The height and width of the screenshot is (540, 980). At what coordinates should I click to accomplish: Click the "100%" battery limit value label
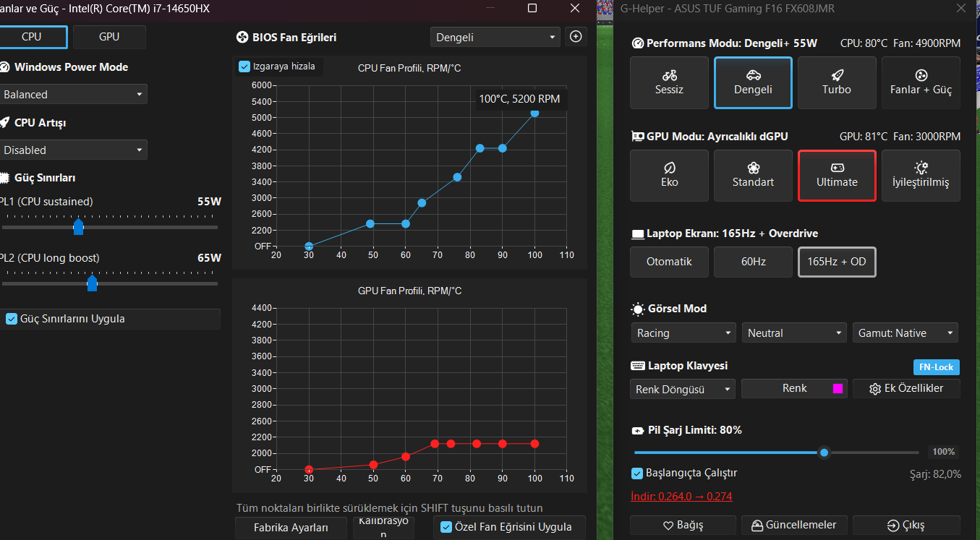(x=944, y=452)
